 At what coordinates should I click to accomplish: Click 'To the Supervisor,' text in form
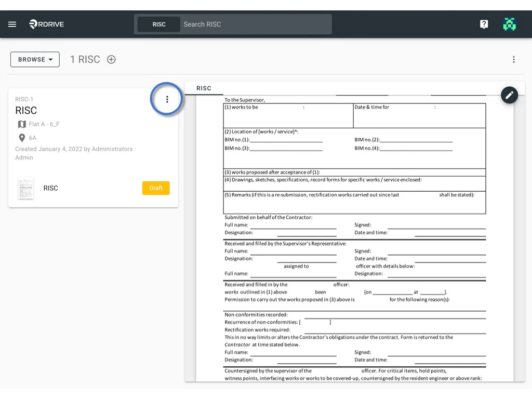click(245, 100)
